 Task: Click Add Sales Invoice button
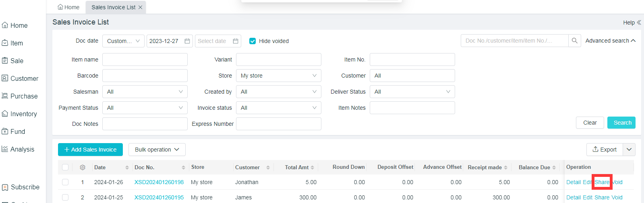click(x=91, y=150)
